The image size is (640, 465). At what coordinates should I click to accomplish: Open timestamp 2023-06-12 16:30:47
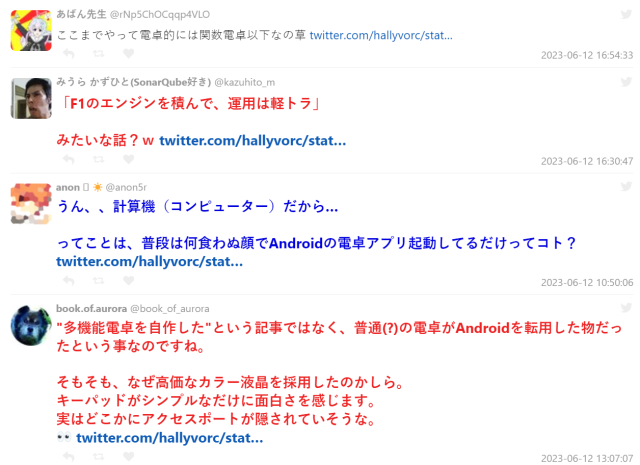(x=587, y=161)
